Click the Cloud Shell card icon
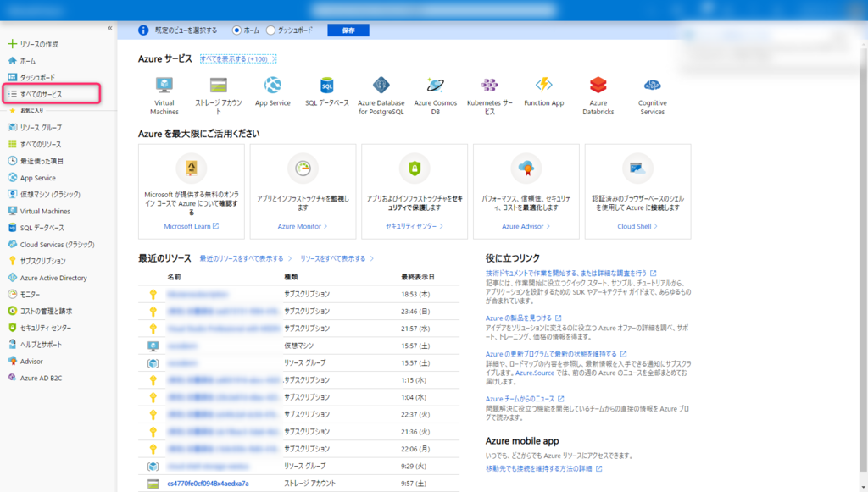The height and width of the screenshot is (492, 868). 637,168
